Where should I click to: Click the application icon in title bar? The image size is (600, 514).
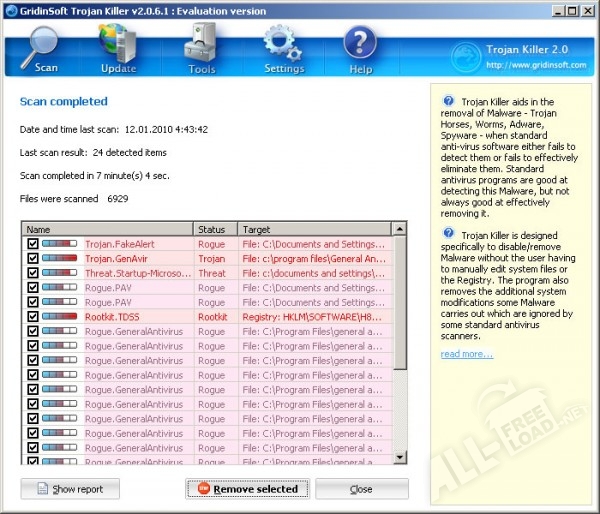click(10, 11)
